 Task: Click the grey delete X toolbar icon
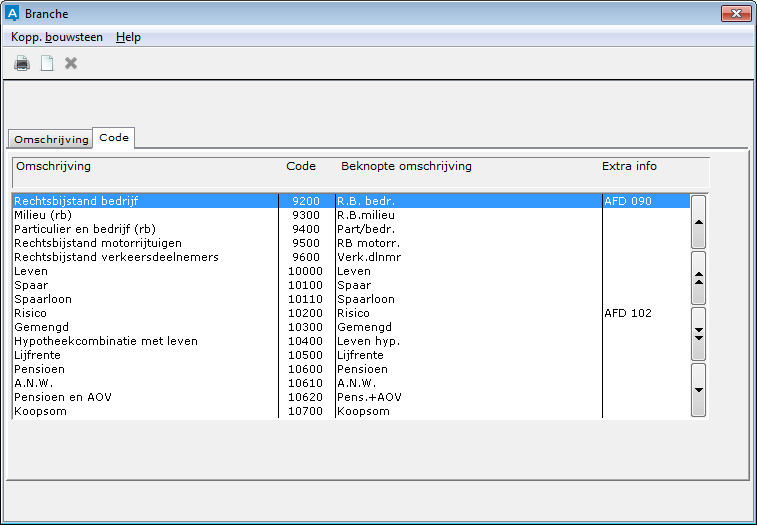click(x=71, y=64)
